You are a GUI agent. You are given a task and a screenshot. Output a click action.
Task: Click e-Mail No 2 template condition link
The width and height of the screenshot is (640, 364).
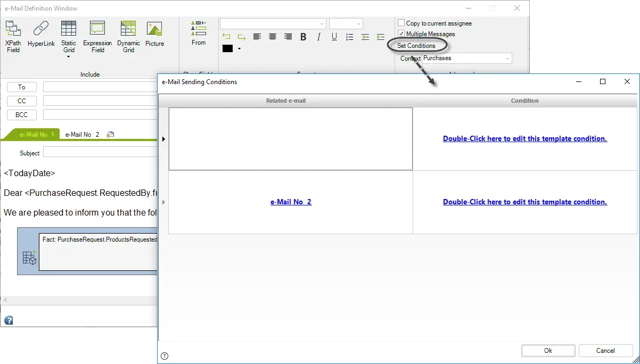[525, 202]
